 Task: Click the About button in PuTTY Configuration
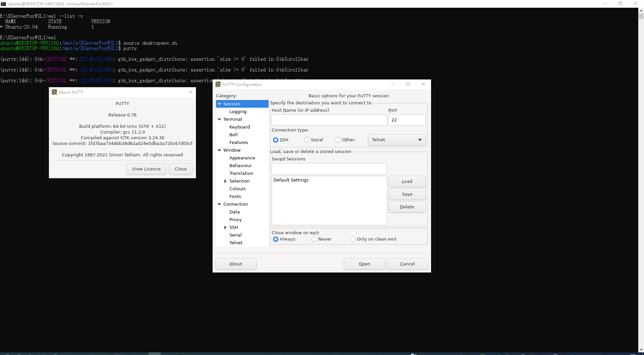click(x=236, y=264)
